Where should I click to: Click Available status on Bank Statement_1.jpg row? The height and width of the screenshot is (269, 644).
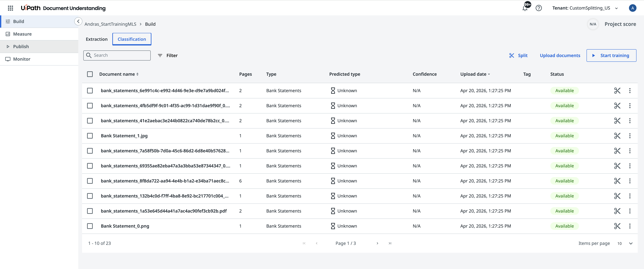(564, 136)
